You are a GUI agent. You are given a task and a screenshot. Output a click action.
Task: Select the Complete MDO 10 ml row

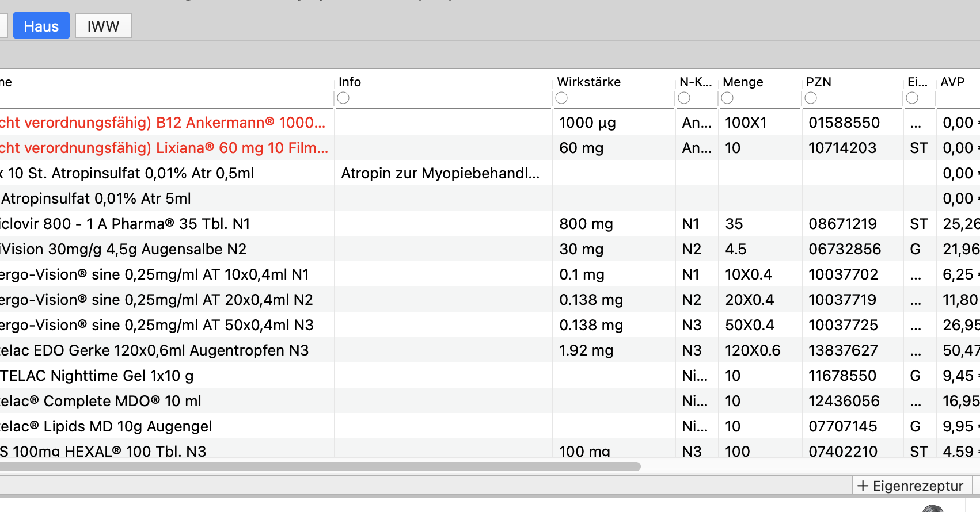(490, 401)
